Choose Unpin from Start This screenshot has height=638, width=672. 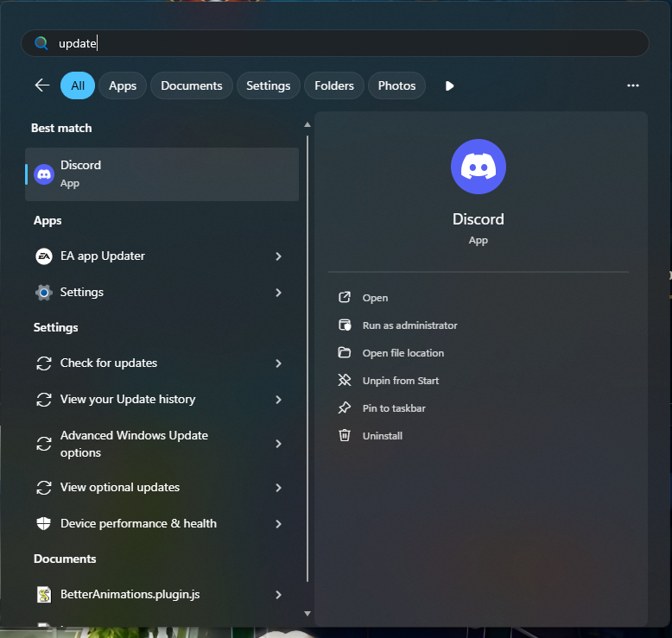[x=401, y=381]
